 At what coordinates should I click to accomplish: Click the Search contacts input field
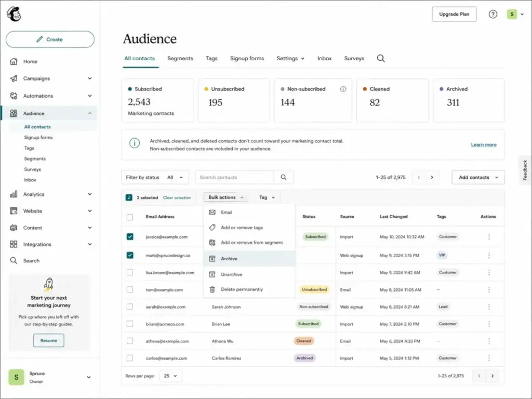pos(234,177)
